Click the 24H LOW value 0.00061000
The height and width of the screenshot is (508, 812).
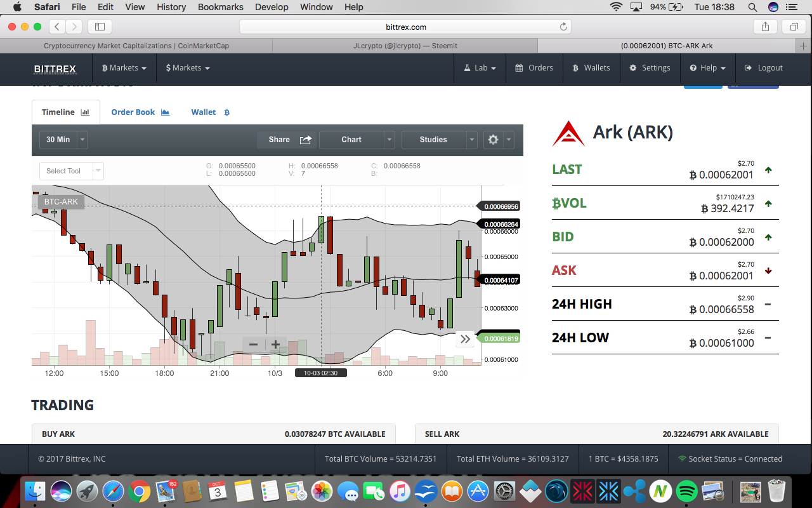722,343
